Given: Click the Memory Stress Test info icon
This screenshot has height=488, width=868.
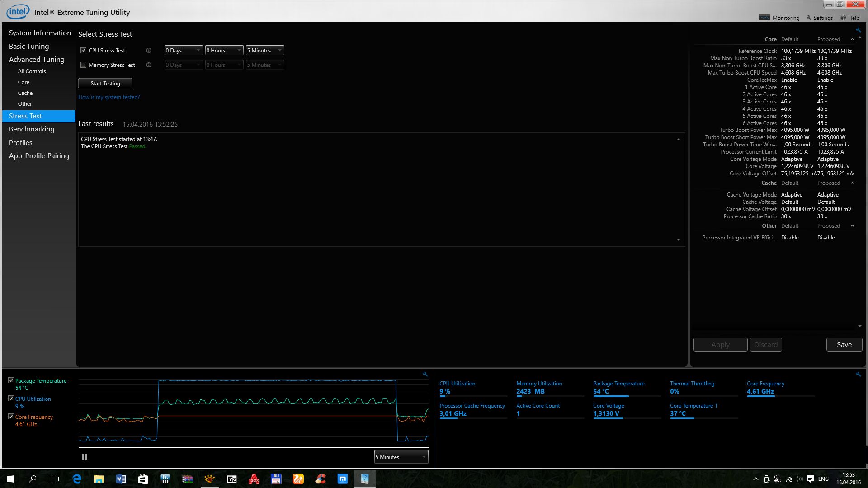Looking at the screenshot, I should click(149, 65).
